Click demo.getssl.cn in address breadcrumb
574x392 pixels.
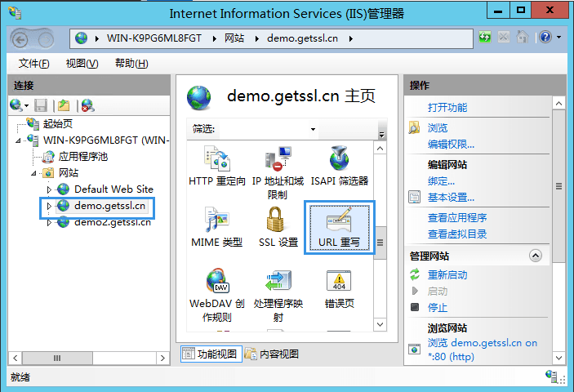[x=302, y=38]
